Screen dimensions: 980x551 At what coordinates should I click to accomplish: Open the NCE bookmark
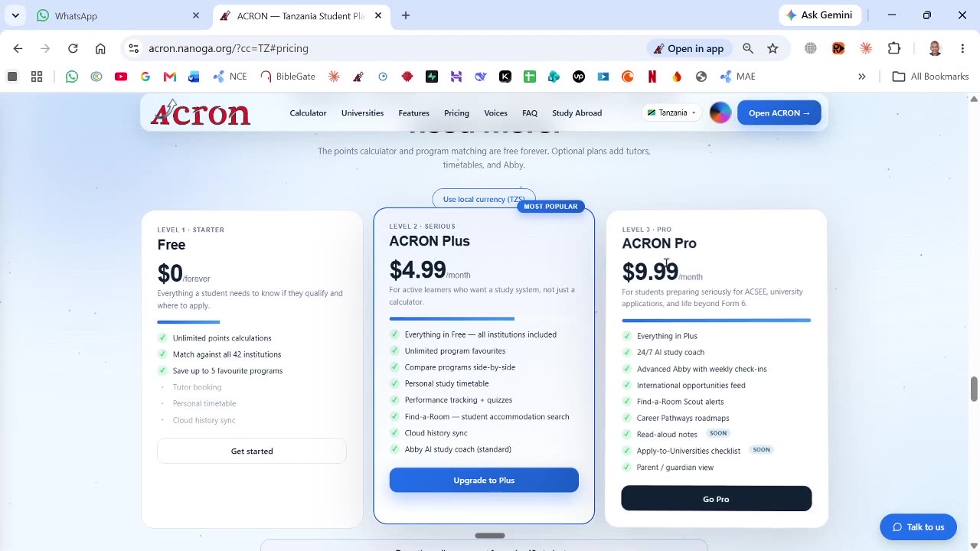(x=230, y=77)
